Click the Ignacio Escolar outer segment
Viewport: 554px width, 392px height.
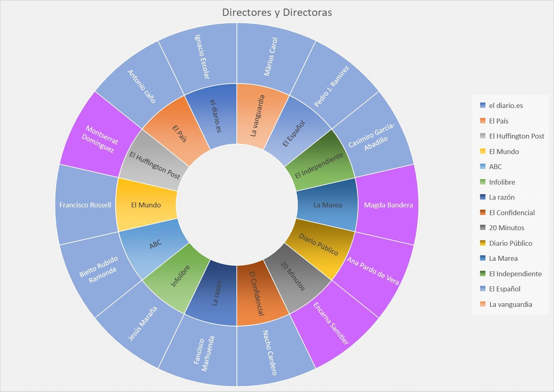pyautogui.click(x=202, y=57)
